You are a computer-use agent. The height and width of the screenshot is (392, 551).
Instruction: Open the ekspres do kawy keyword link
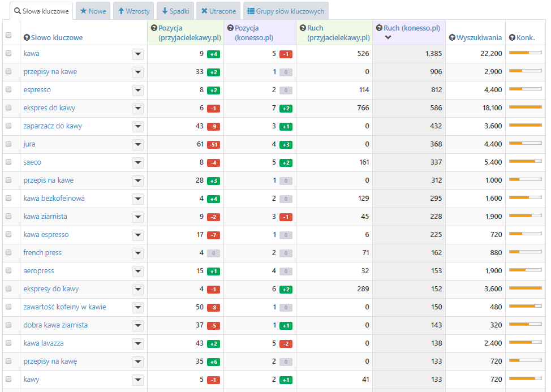tap(49, 108)
